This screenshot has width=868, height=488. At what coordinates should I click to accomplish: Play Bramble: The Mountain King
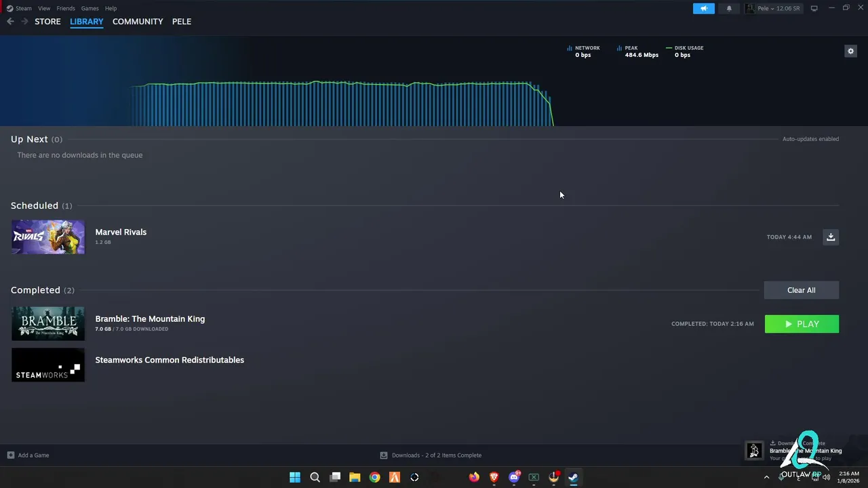point(802,324)
